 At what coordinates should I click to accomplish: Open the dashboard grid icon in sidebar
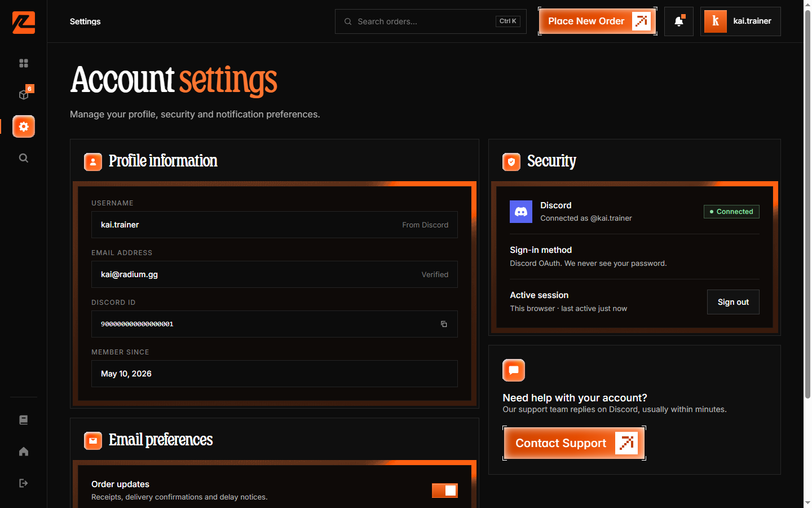pyautogui.click(x=24, y=63)
